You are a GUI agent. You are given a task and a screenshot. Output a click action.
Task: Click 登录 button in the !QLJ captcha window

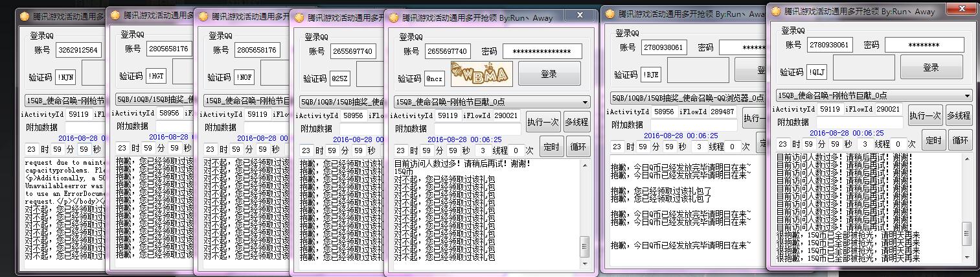point(931,67)
